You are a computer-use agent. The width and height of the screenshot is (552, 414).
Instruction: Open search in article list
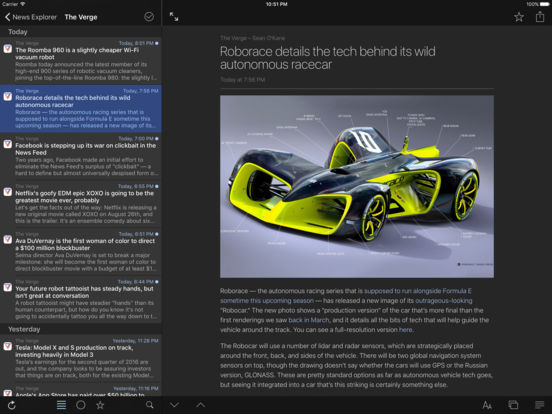pos(150,405)
